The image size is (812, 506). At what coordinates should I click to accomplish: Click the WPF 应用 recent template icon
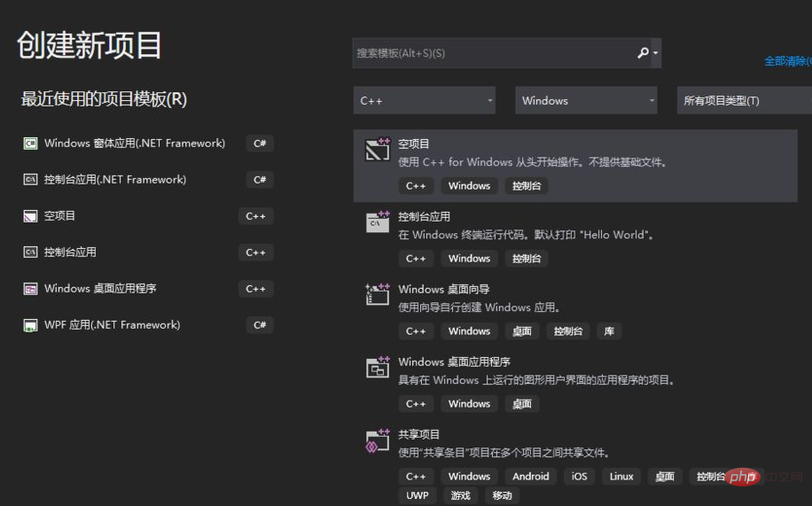coord(30,325)
